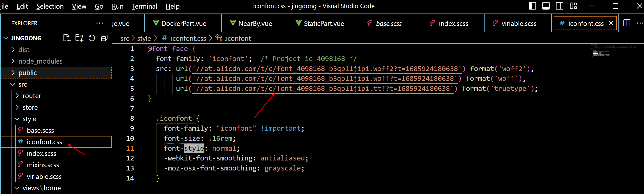Open editor more actions ellipsis
Viewport: 644px width, 194px height.
[x=640, y=23]
